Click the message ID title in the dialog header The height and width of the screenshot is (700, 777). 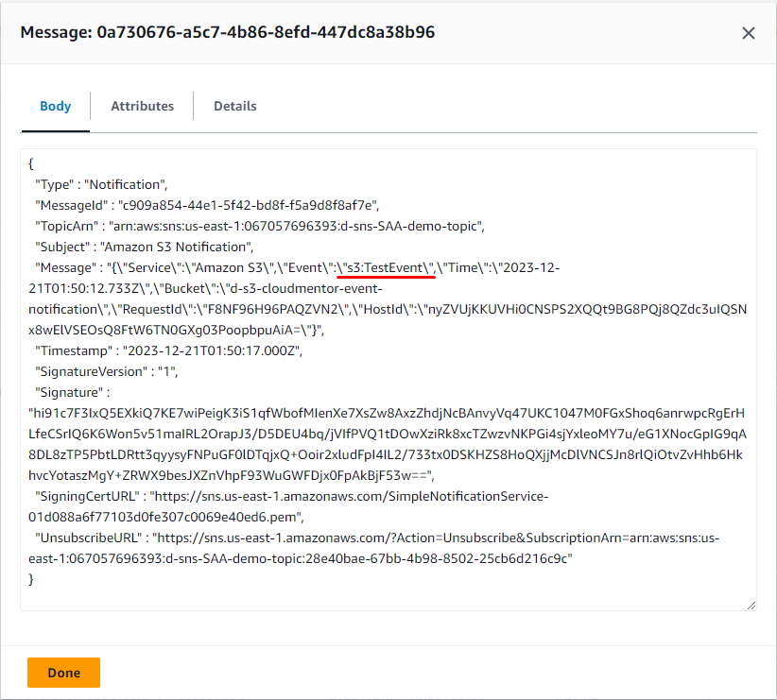[x=227, y=33]
